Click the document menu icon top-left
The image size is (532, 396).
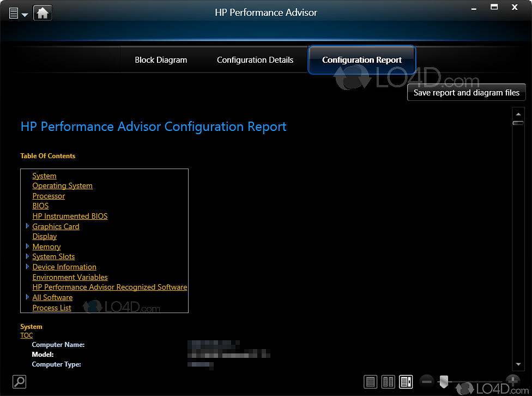tap(15, 12)
